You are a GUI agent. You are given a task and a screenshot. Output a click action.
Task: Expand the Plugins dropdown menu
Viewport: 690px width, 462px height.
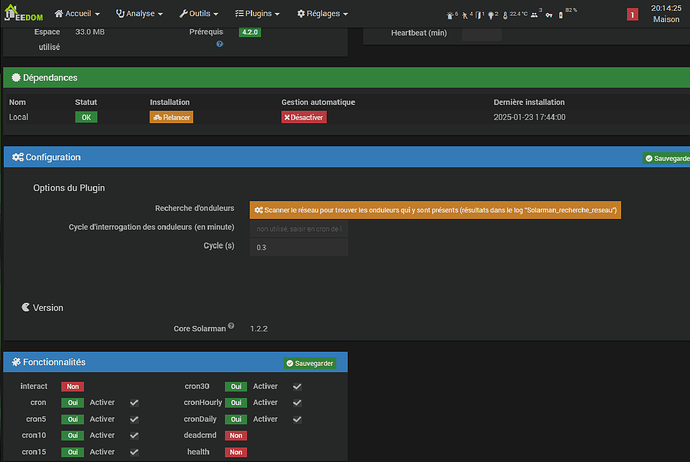click(x=257, y=14)
